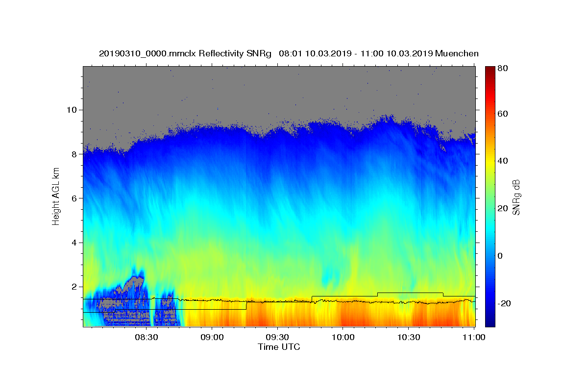588x392 pixels.
Task: Click the 'Height AGL km' axis label
Action: point(56,196)
